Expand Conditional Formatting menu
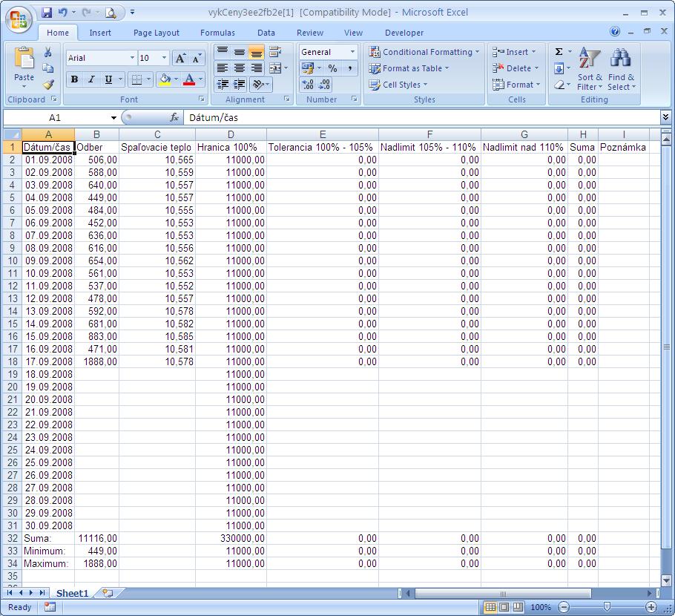Image resolution: width=675 pixels, height=616 pixels. (x=424, y=52)
